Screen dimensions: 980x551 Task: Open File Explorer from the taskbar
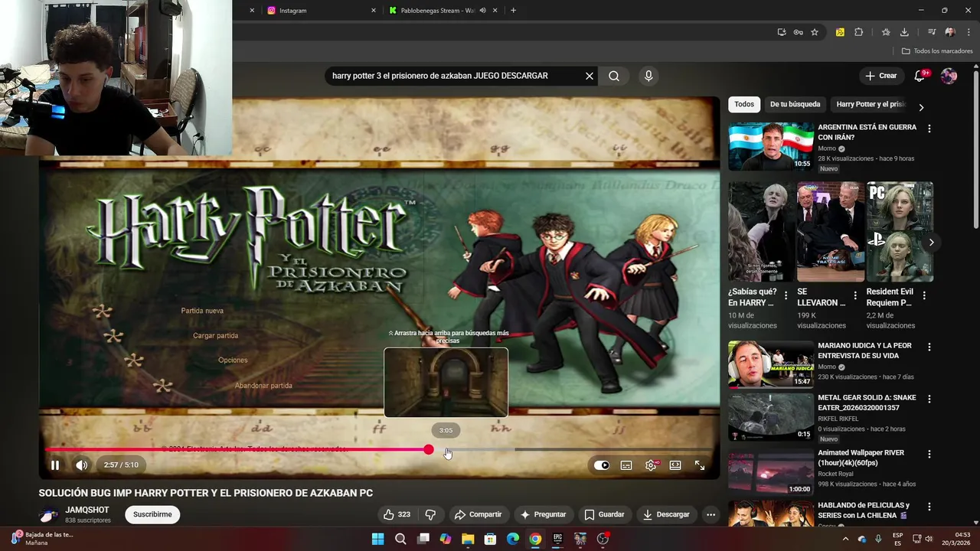468,539
